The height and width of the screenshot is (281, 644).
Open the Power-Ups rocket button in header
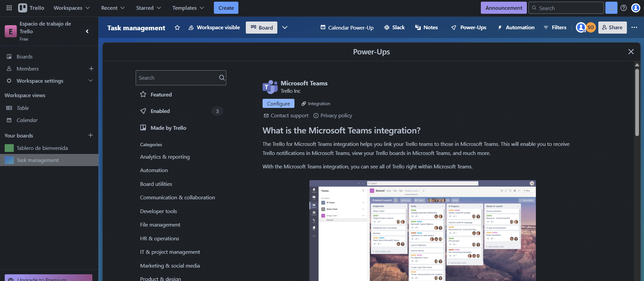pos(469,28)
